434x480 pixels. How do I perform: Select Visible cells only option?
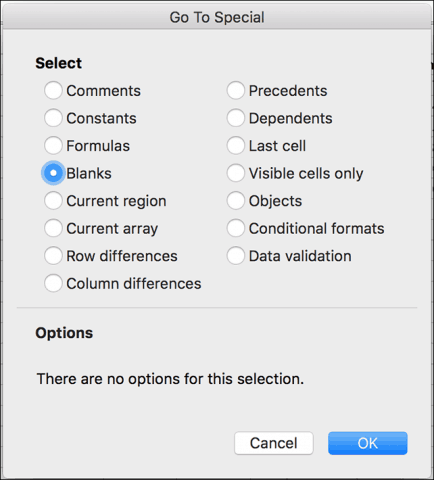coord(236,173)
